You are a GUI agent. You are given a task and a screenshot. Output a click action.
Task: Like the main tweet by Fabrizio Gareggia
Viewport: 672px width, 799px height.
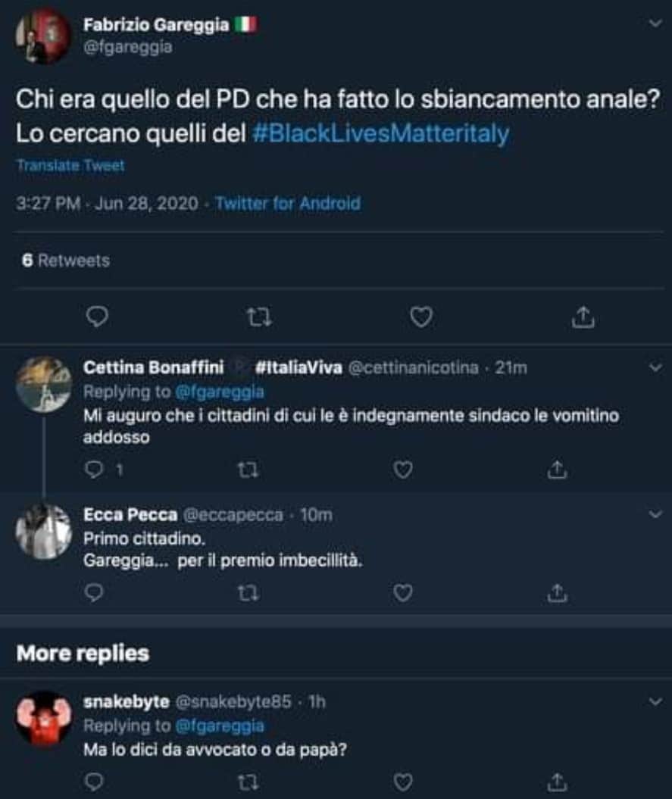[421, 317]
